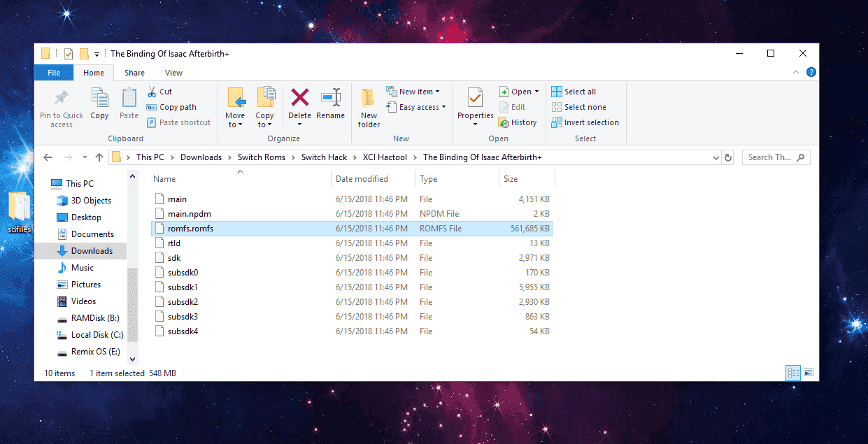This screenshot has width=868, height=444.
Task: Open Music in navigation pane
Action: pyautogui.click(x=82, y=268)
